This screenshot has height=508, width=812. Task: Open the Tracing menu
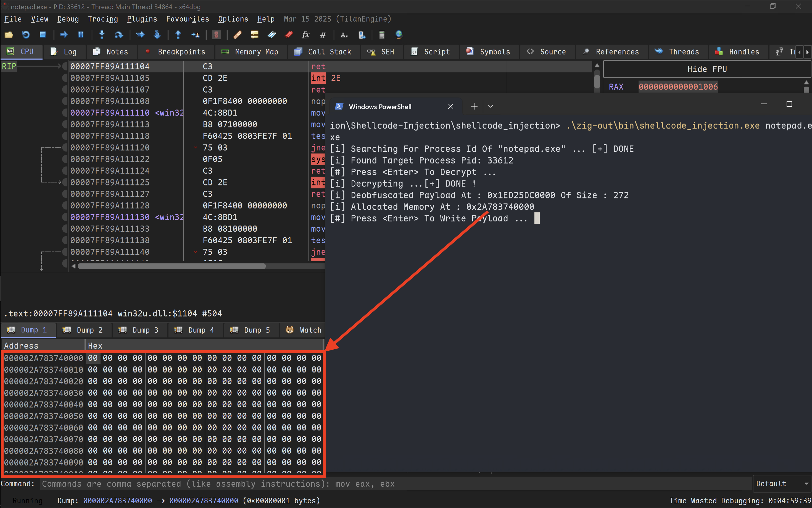point(103,19)
